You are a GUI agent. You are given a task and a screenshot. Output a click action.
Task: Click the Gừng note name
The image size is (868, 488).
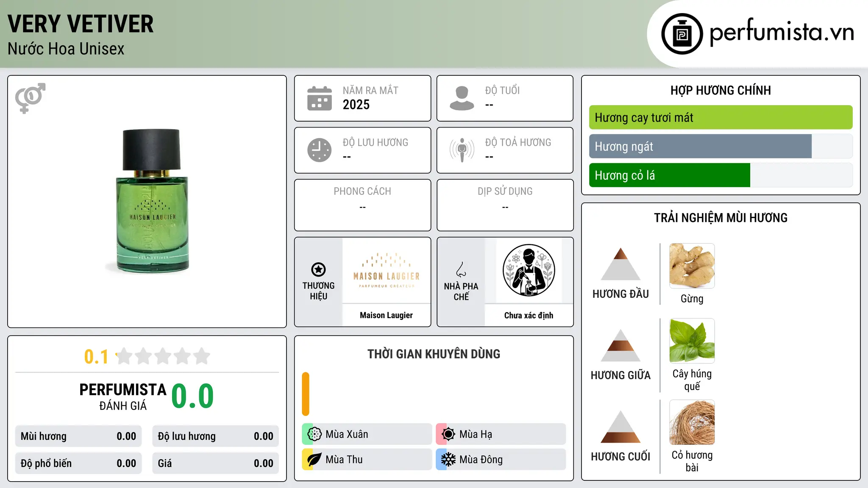692,299
